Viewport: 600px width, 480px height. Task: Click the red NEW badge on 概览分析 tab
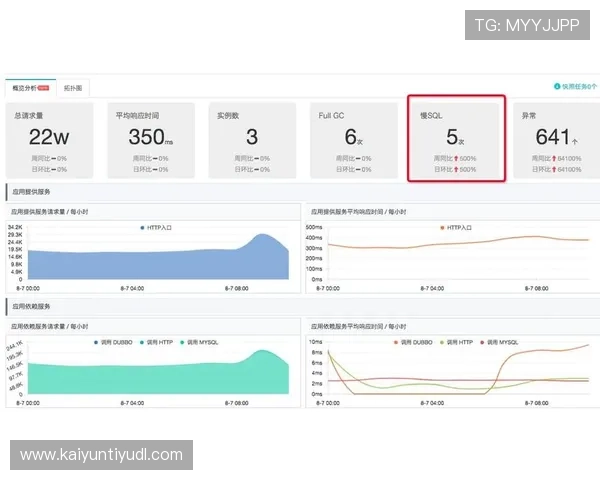43,88
